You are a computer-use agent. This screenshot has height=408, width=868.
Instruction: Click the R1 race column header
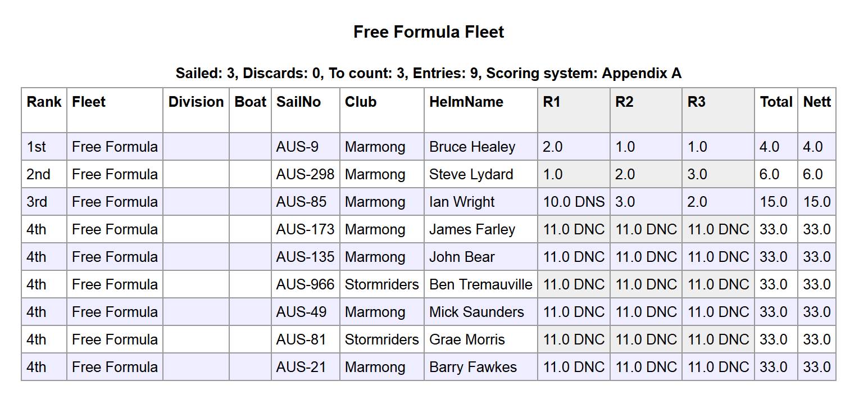click(x=552, y=102)
